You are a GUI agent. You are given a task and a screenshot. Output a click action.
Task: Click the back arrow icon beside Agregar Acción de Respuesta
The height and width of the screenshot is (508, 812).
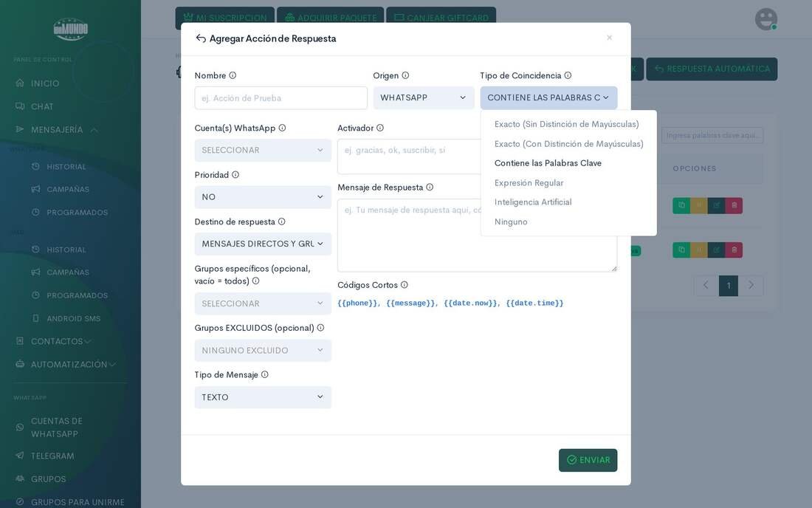click(x=201, y=38)
